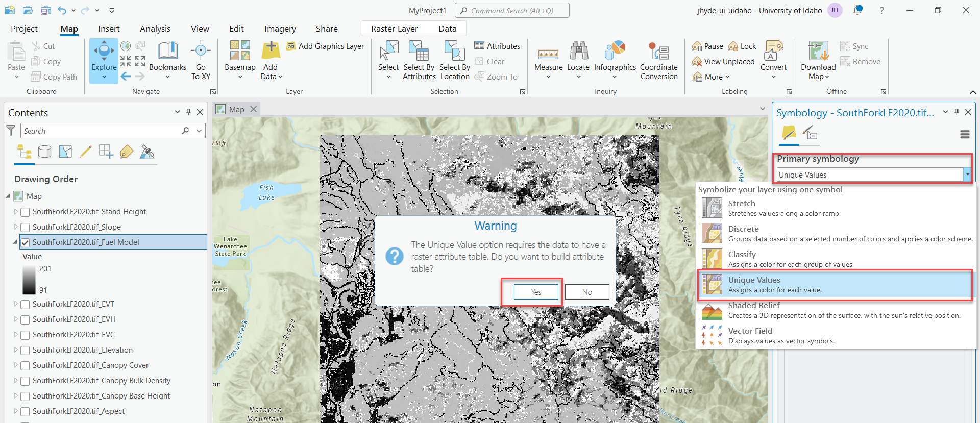The image size is (980, 423).
Task: Click the Lock labels button
Action: 742,46
